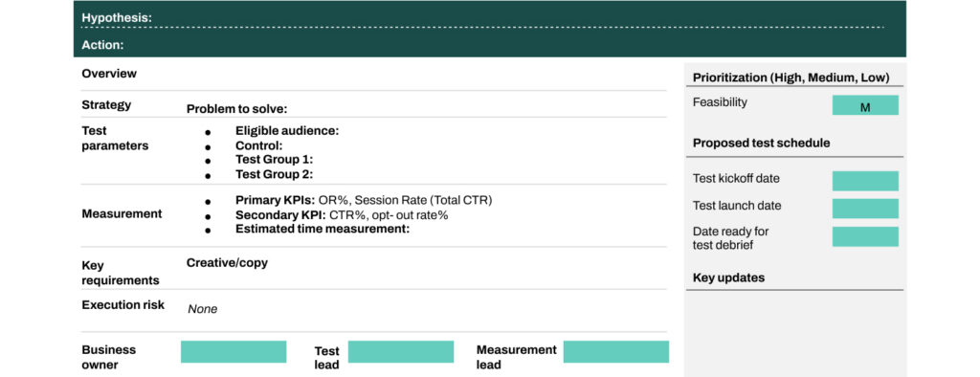Click the Control bullet line
The image size is (980, 377).
pyautogui.click(x=258, y=145)
